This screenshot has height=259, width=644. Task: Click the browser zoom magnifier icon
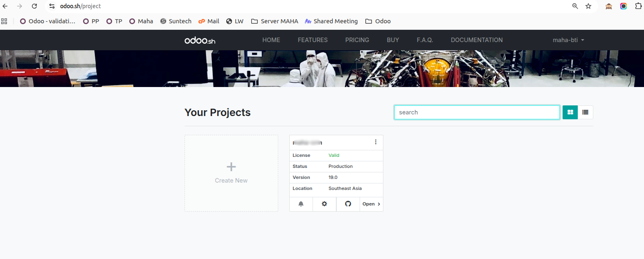[575, 6]
